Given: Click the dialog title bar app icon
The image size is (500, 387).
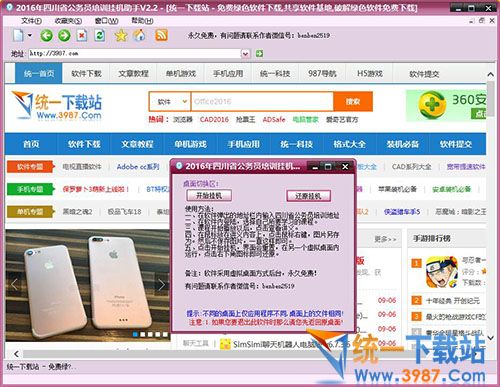Looking at the screenshot, I should pos(179,165).
